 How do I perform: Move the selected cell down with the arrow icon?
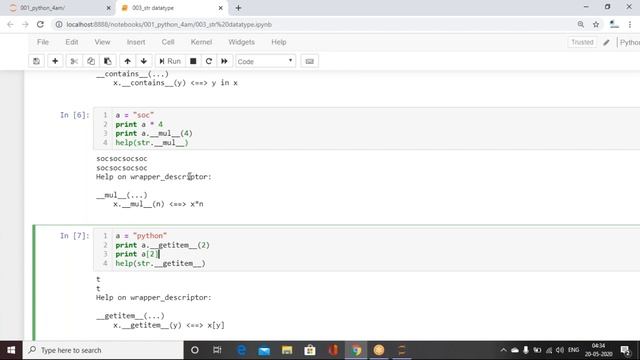point(144,61)
